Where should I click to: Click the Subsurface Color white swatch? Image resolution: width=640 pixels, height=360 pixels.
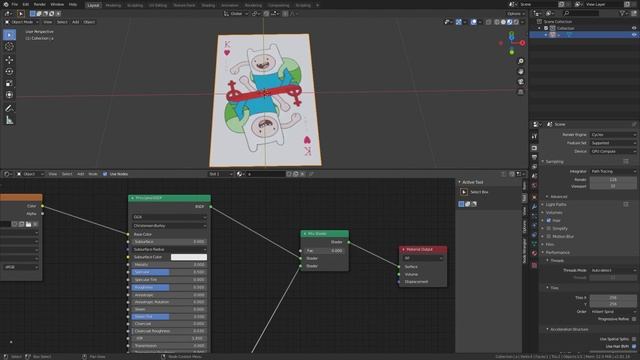pos(189,257)
